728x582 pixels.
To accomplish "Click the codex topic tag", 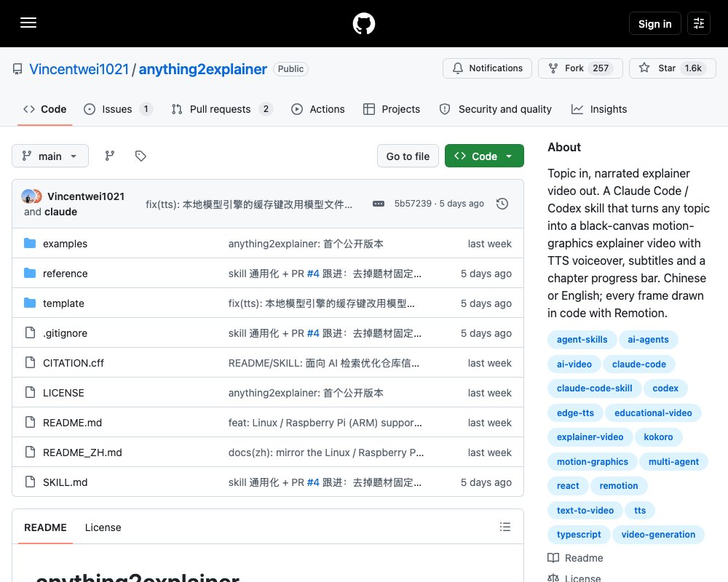I will [x=665, y=388].
